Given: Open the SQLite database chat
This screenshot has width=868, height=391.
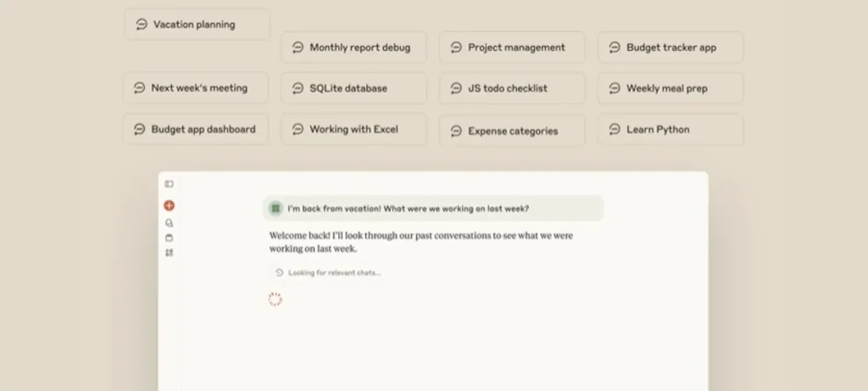Looking at the screenshot, I should point(353,88).
